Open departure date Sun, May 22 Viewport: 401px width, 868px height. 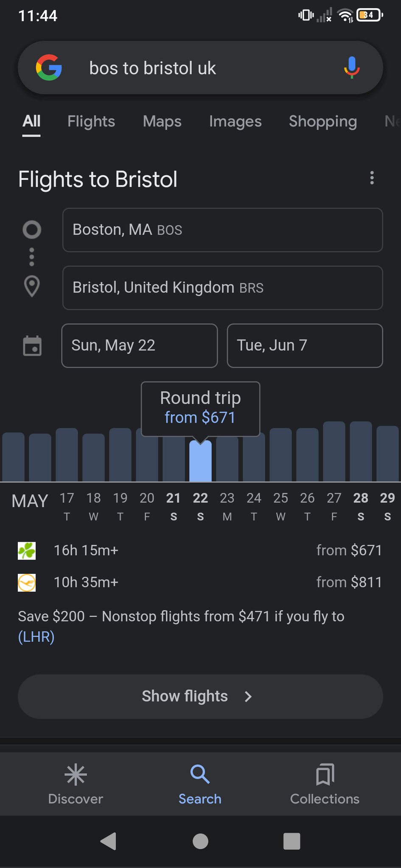pos(139,345)
